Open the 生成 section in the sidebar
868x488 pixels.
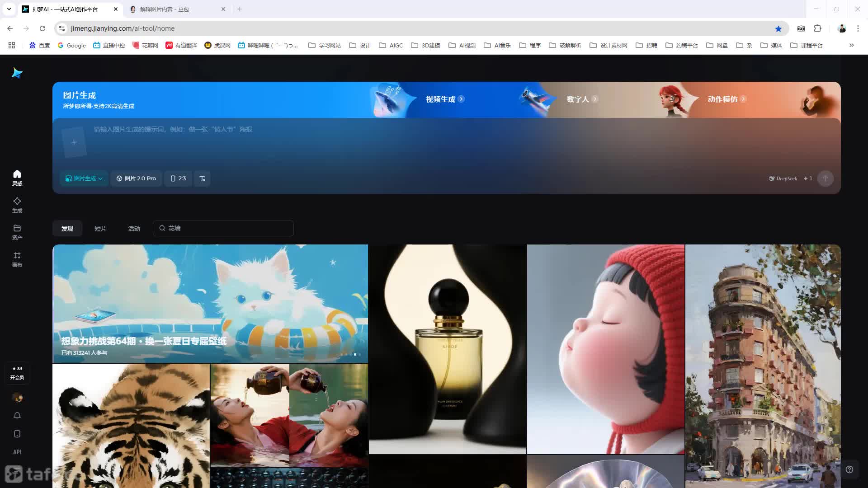coord(17,205)
